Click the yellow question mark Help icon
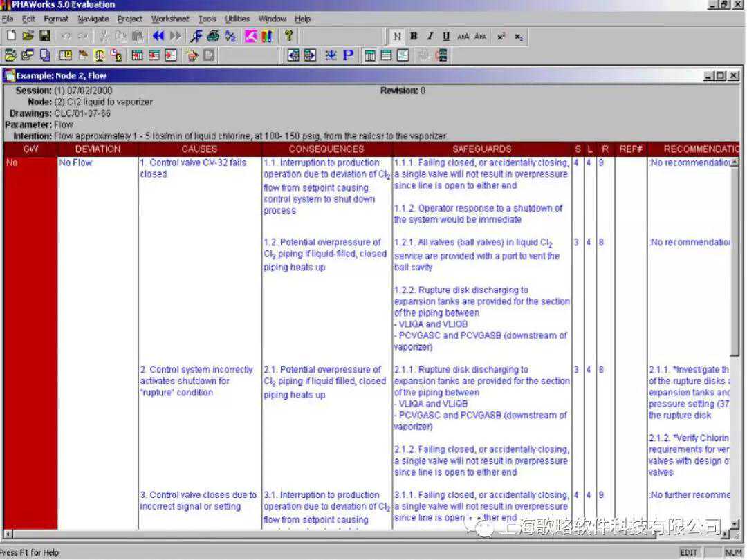The width and height of the screenshot is (747, 560). (x=289, y=36)
